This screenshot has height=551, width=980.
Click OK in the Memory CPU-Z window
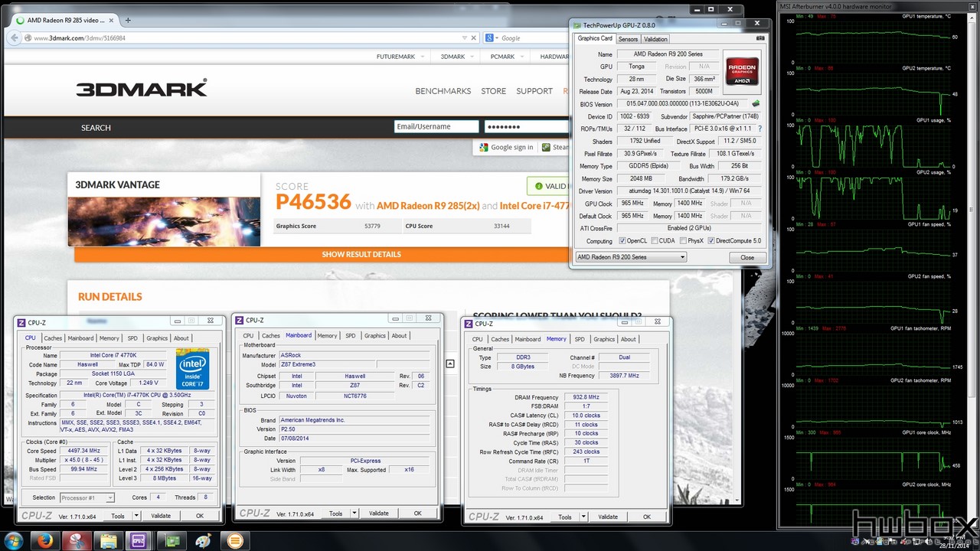(x=647, y=517)
